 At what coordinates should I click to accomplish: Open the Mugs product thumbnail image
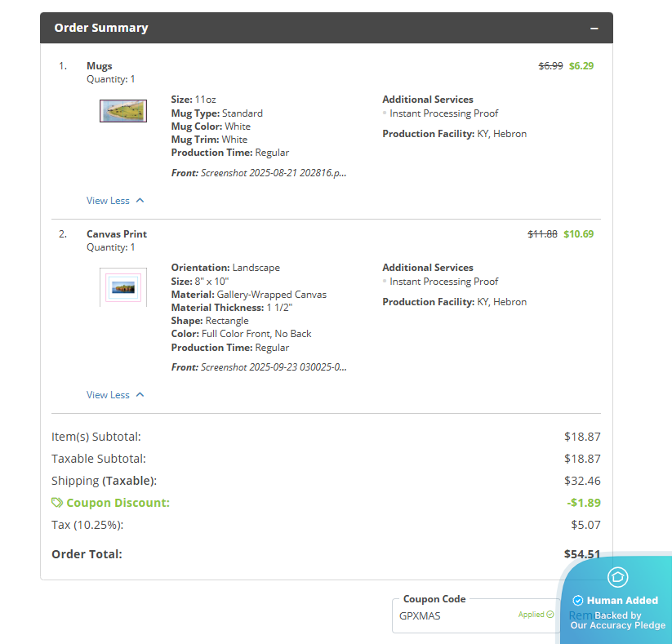[123, 111]
